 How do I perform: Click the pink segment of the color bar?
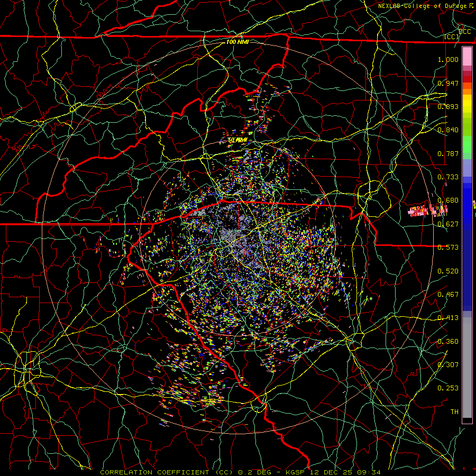point(467,57)
